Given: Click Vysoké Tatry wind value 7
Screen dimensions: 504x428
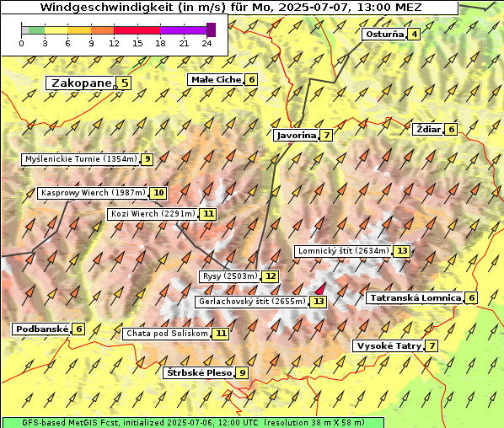Looking at the screenshot, I should (x=432, y=346).
